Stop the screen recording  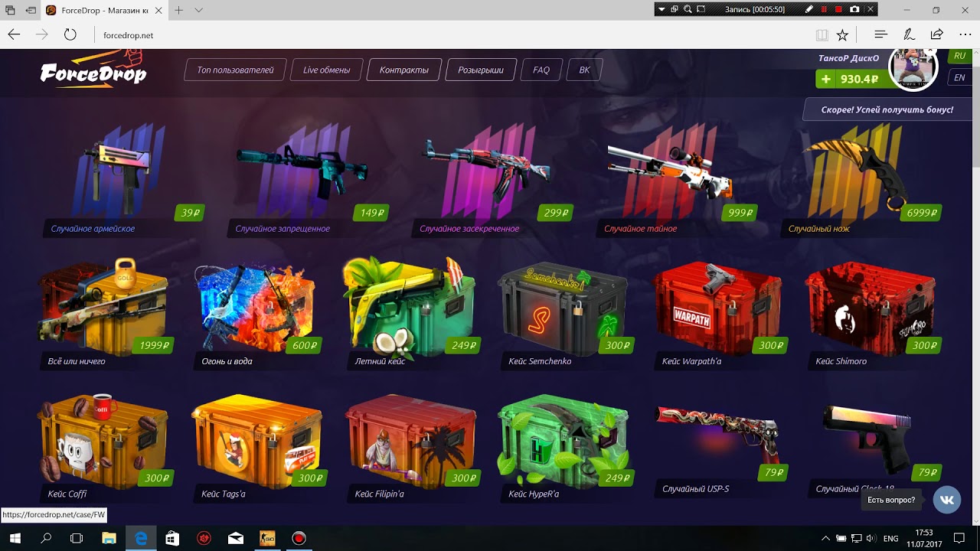(x=839, y=9)
